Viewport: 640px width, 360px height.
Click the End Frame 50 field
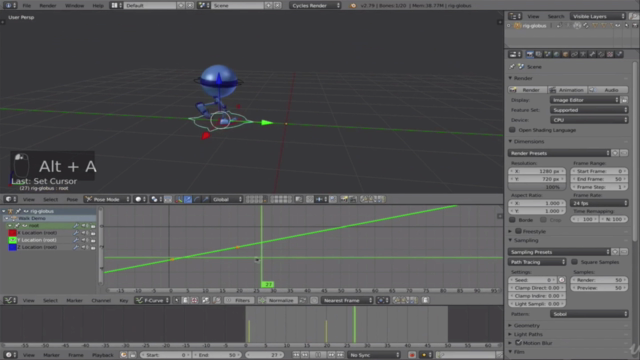point(599,179)
